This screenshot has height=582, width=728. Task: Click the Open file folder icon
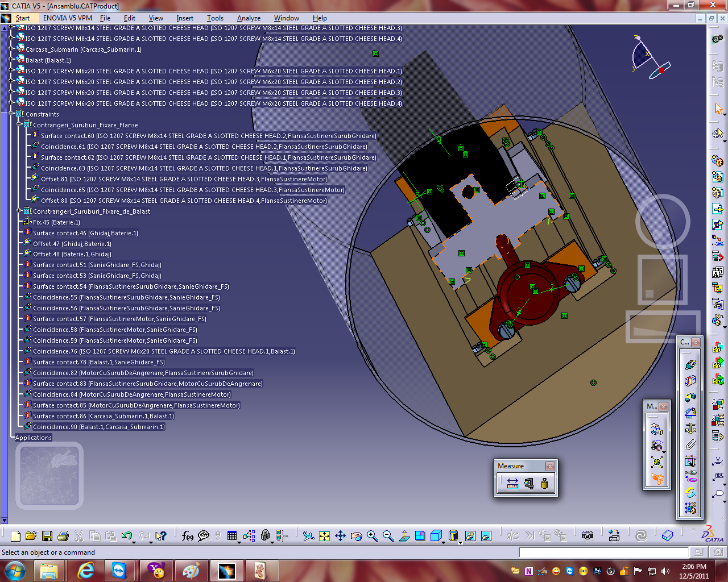click(31, 535)
